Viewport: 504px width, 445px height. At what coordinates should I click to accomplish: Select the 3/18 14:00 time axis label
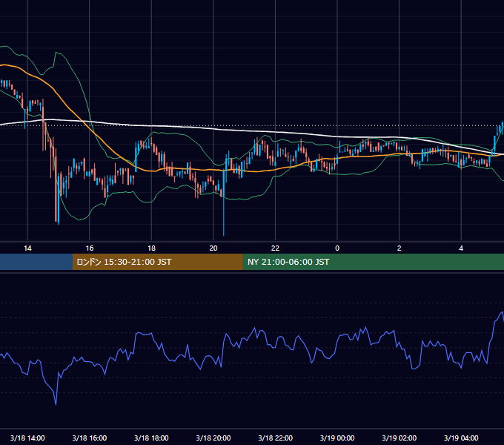pos(27,438)
